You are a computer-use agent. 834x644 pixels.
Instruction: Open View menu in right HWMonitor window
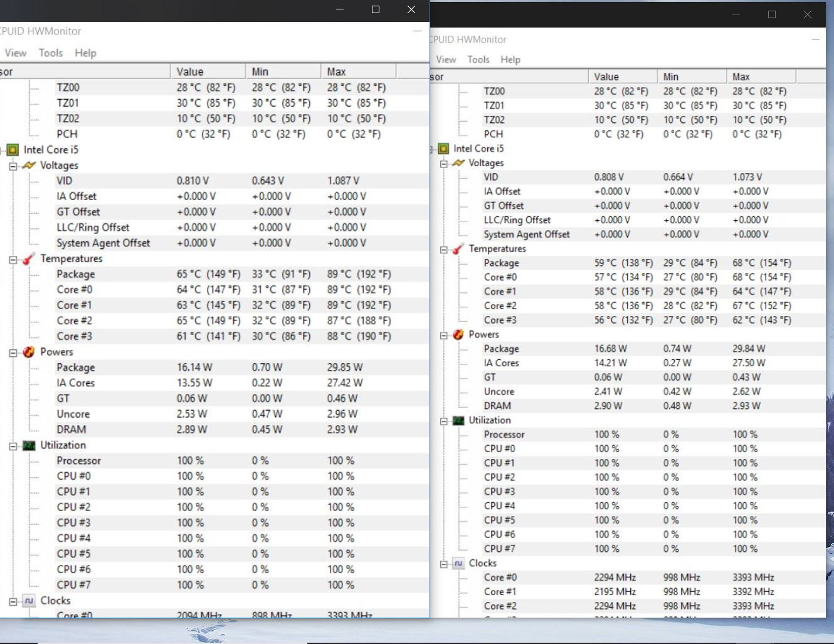[x=446, y=60]
